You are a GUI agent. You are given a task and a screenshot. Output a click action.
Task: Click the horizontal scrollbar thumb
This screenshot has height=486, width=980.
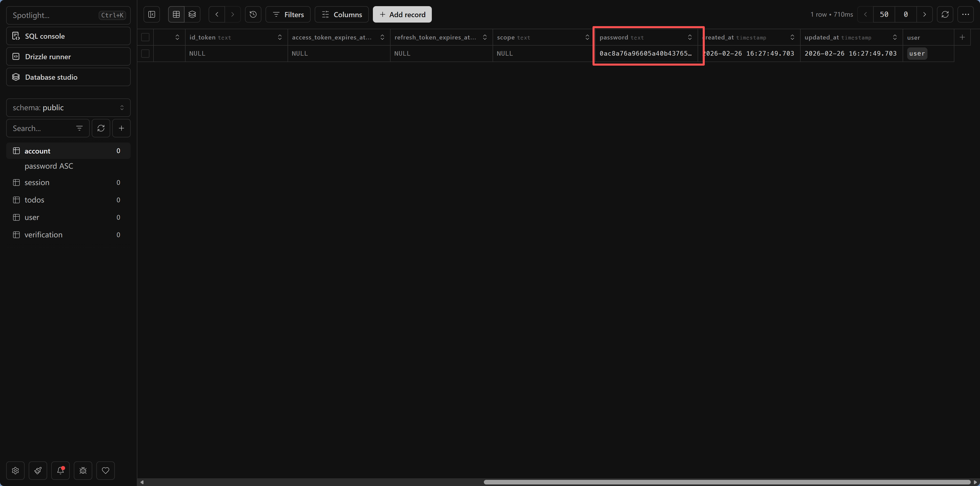coord(727,482)
